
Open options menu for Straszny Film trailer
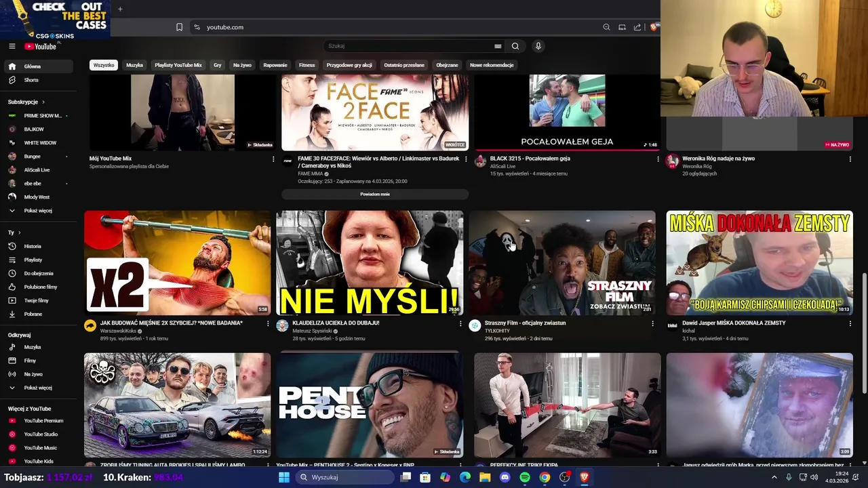(x=653, y=324)
